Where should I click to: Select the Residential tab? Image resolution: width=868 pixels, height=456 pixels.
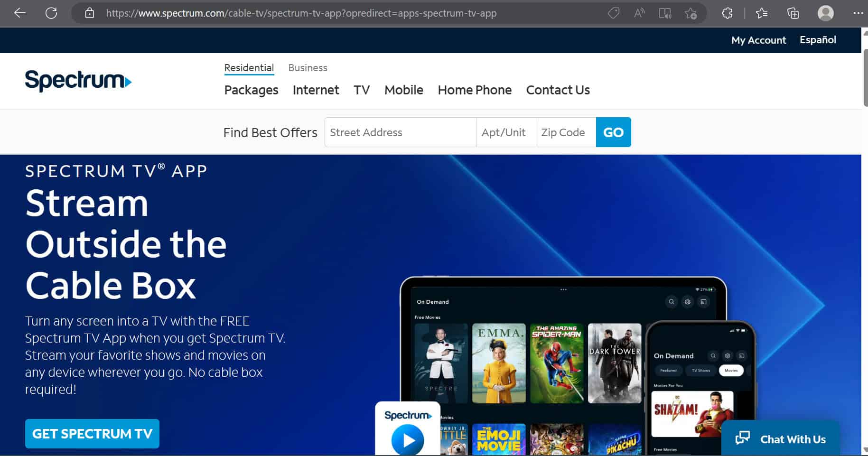(x=249, y=68)
